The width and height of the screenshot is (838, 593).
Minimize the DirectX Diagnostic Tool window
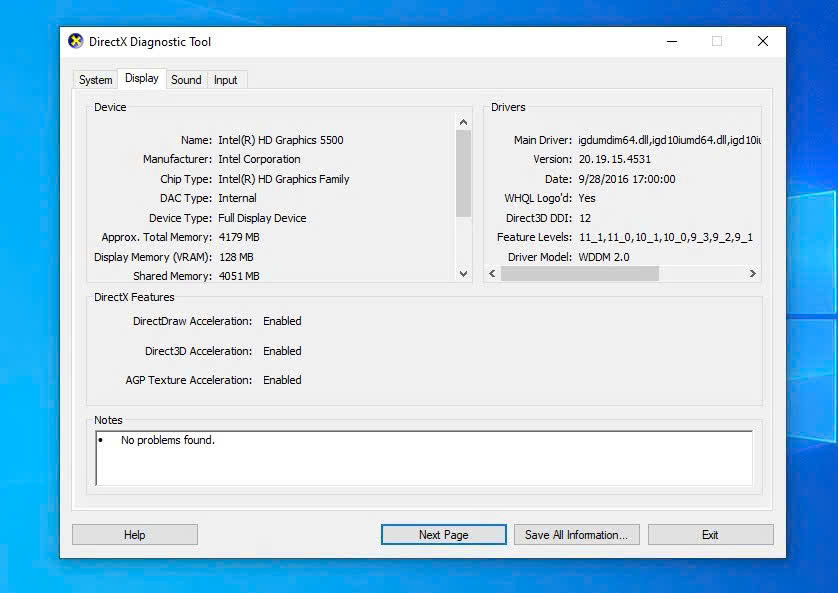671,41
